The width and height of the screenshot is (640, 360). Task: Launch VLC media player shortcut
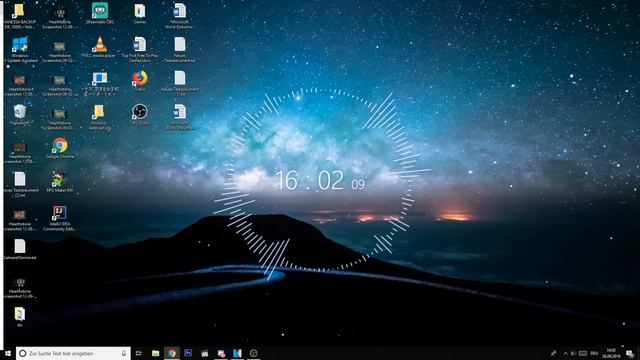(x=100, y=47)
